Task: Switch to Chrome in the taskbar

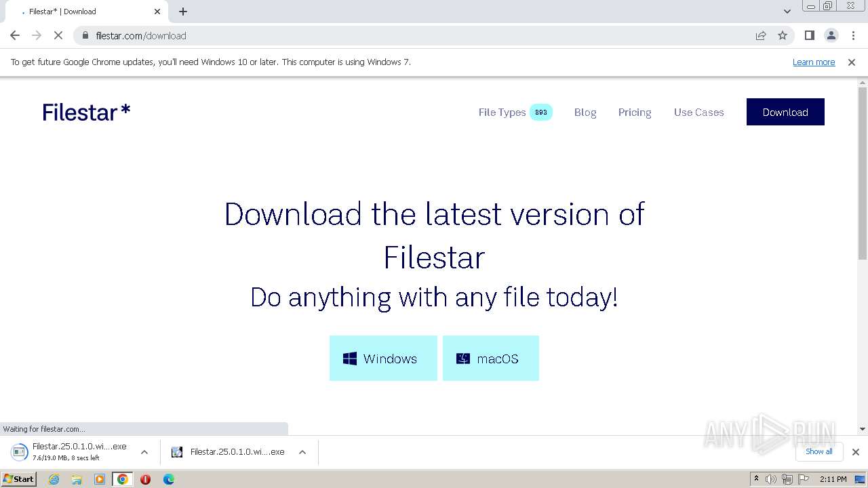Action: pos(123,479)
